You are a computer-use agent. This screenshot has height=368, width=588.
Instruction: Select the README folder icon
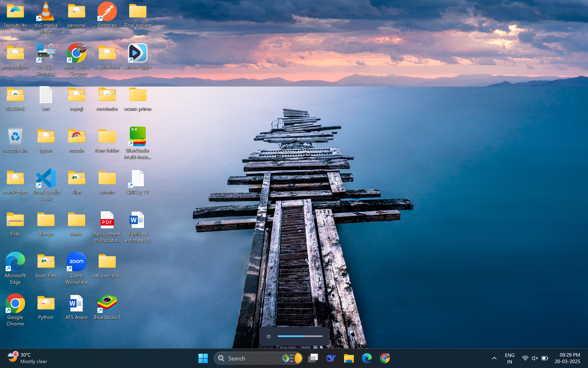coord(15,95)
